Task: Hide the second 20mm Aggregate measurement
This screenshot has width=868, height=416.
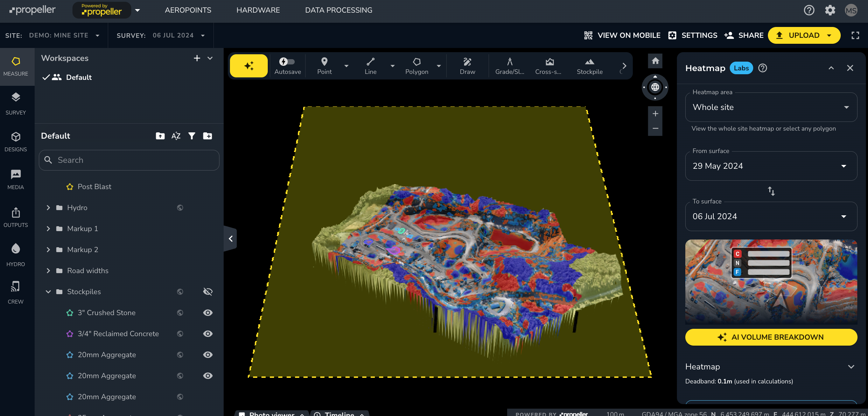Action: click(x=208, y=376)
